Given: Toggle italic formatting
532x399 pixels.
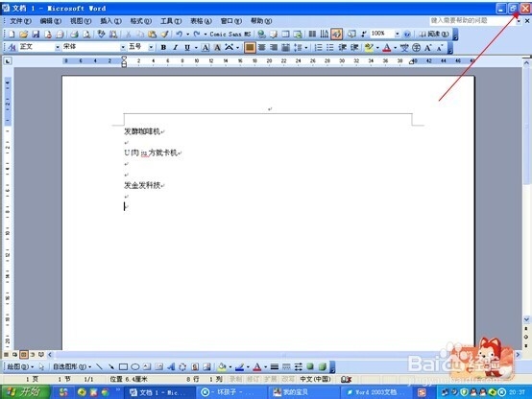Looking at the screenshot, I should pyautogui.click(x=176, y=47).
